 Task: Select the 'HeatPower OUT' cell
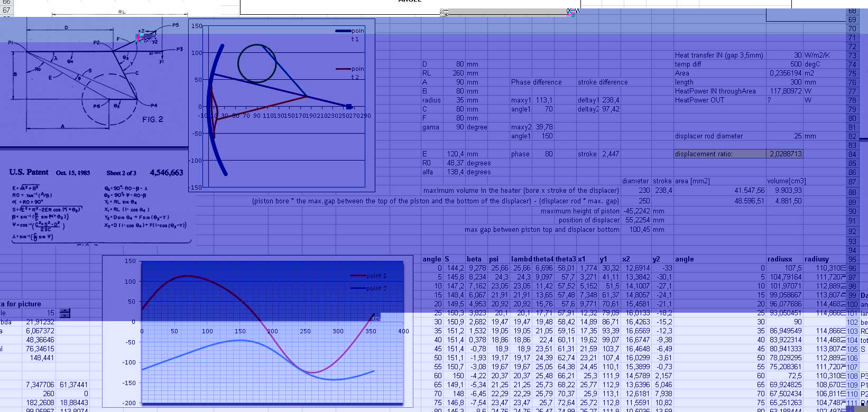pyautogui.click(x=720, y=100)
